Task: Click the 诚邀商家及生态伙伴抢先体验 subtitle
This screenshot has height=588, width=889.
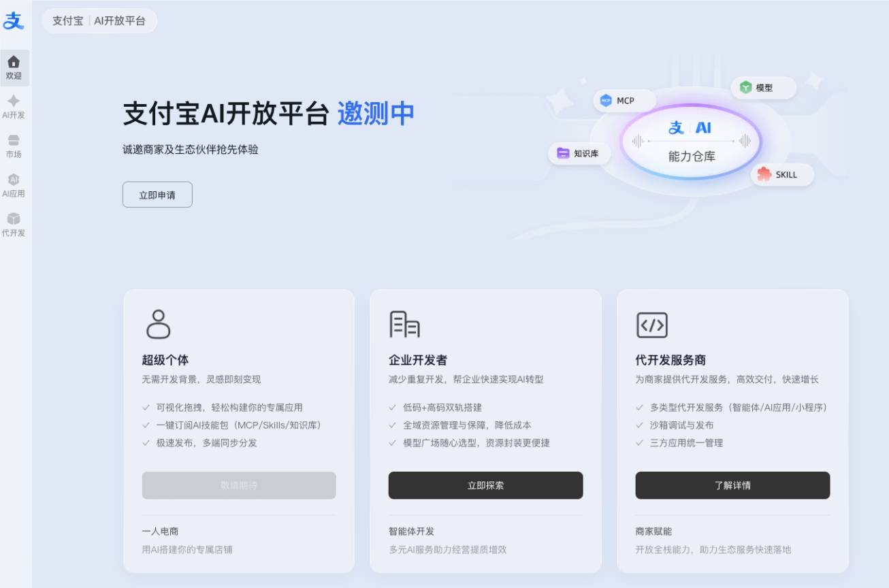Action: (x=191, y=150)
